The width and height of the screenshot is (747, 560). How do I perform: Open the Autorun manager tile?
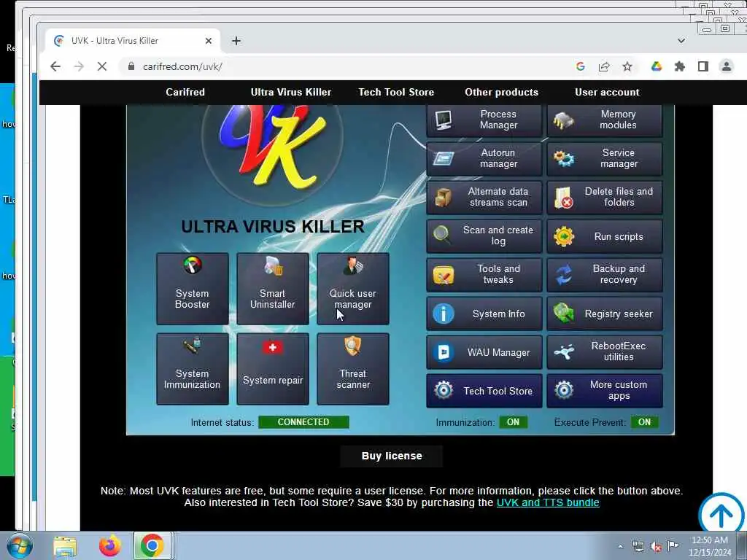pyautogui.click(x=484, y=158)
